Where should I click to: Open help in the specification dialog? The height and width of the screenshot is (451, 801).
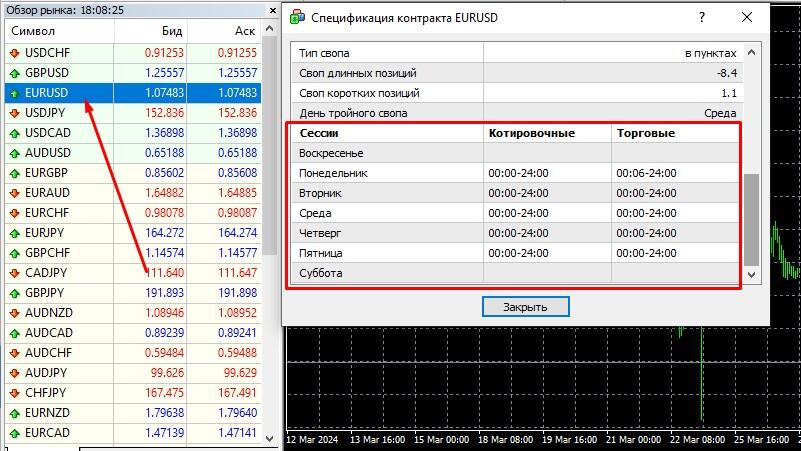(702, 17)
